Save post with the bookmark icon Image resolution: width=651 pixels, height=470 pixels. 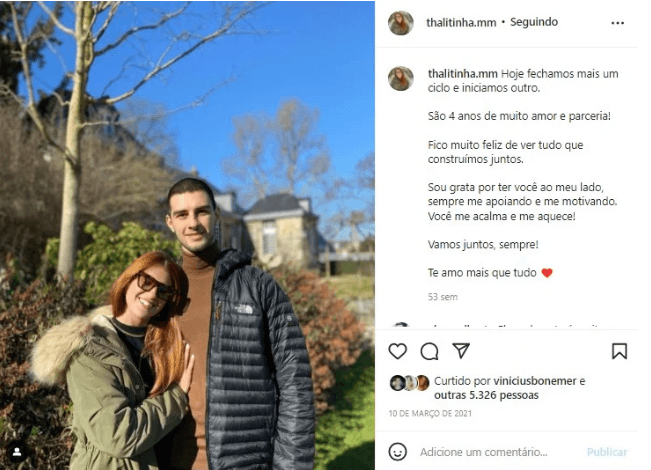click(619, 351)
